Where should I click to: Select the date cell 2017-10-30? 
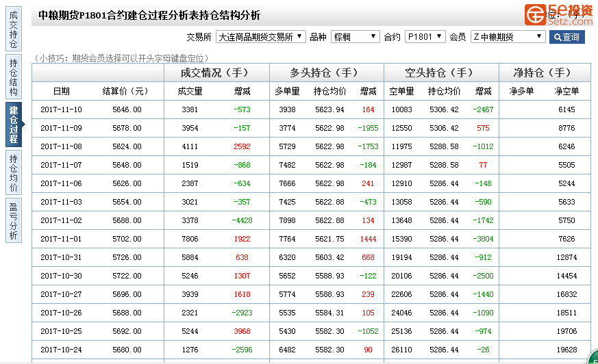[x=61, y=276]
